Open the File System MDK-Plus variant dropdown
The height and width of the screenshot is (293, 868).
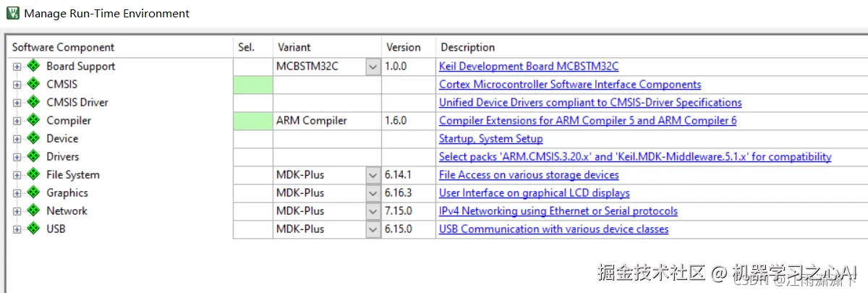point(373,175)
